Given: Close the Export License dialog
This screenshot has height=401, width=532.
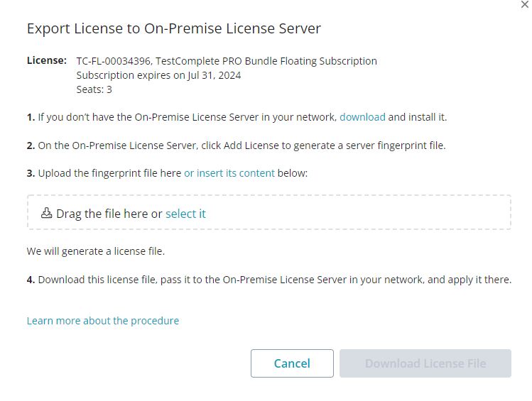Looking at the screenshot, I should coord(524,4).
